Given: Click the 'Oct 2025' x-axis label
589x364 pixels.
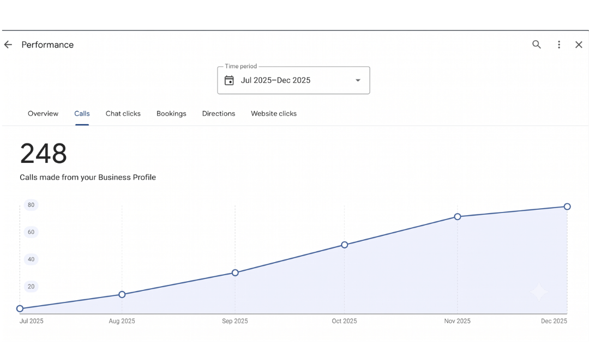Looking at the screenshot, I should pyautogui.click(x=344, y=321).
